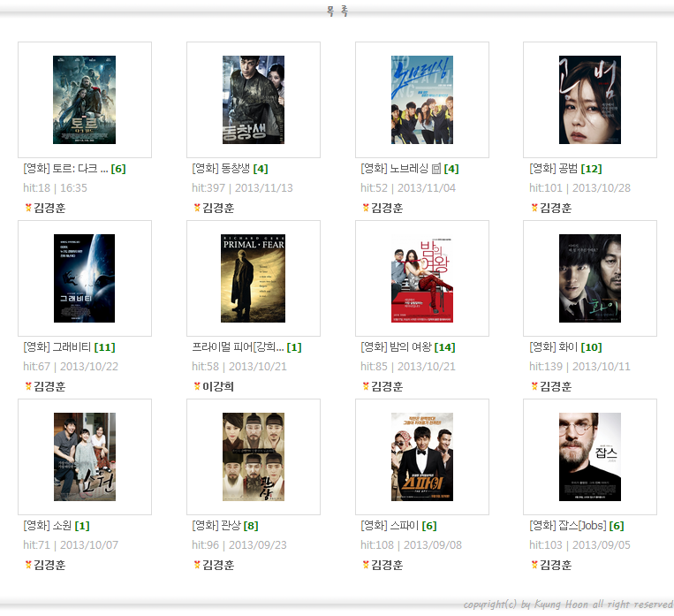This screenshot has height=616, width=674.
Task: Click the author icon beside 김경훈 under 잡스
Action: (534, 565)
